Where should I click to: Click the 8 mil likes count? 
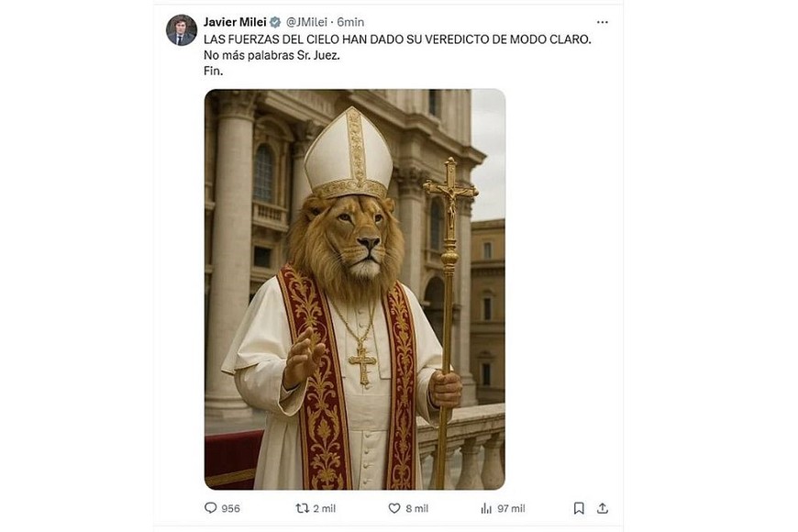point(416,508)
